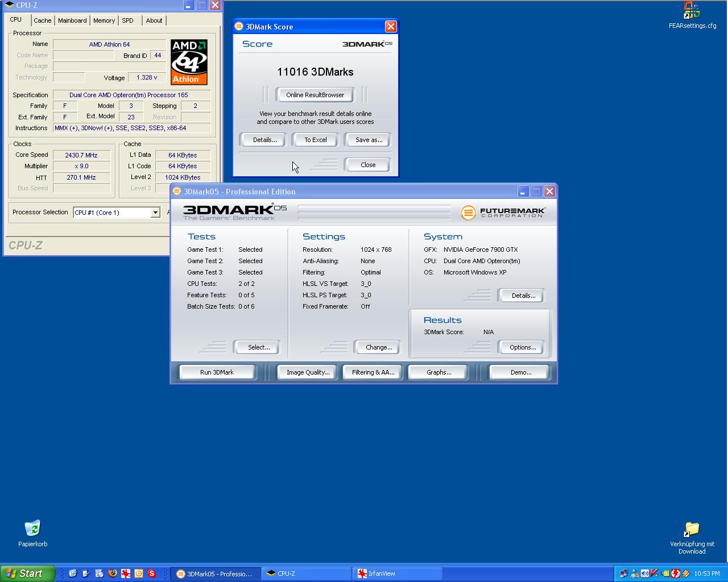Click the Resolution value 1024 x 768

(376, 250)
